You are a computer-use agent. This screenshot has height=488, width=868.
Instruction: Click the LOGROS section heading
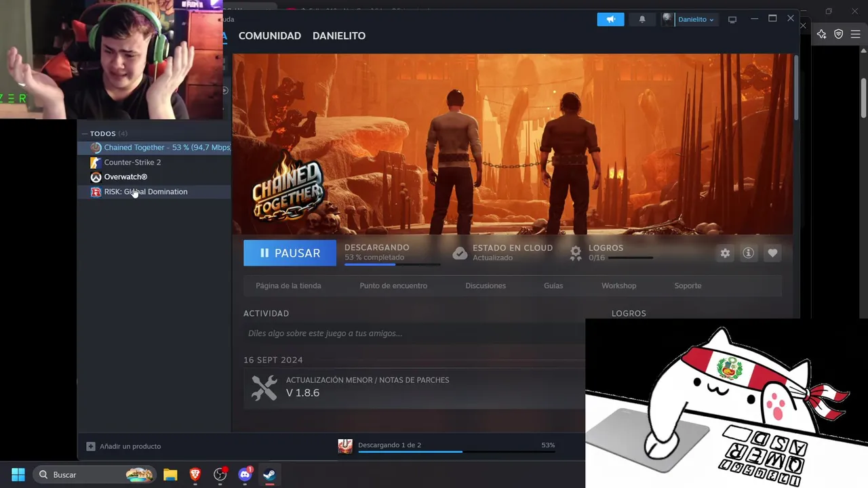click(x=629, y=313)
